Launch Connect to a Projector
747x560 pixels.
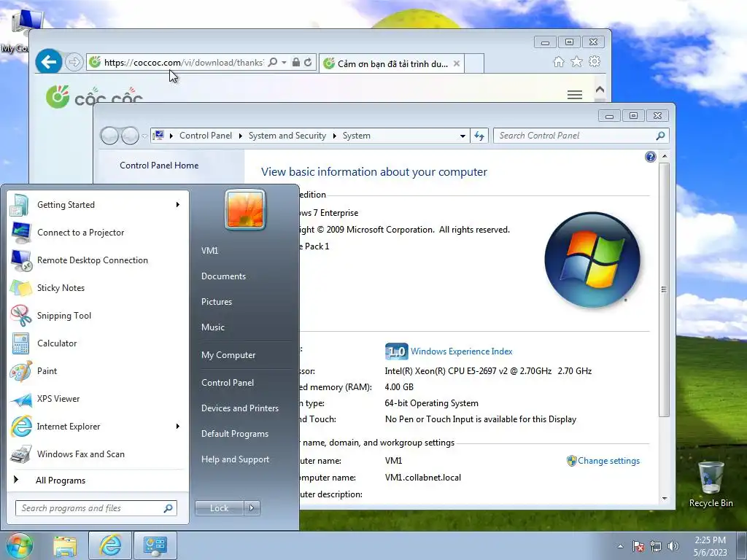(97, 233)
